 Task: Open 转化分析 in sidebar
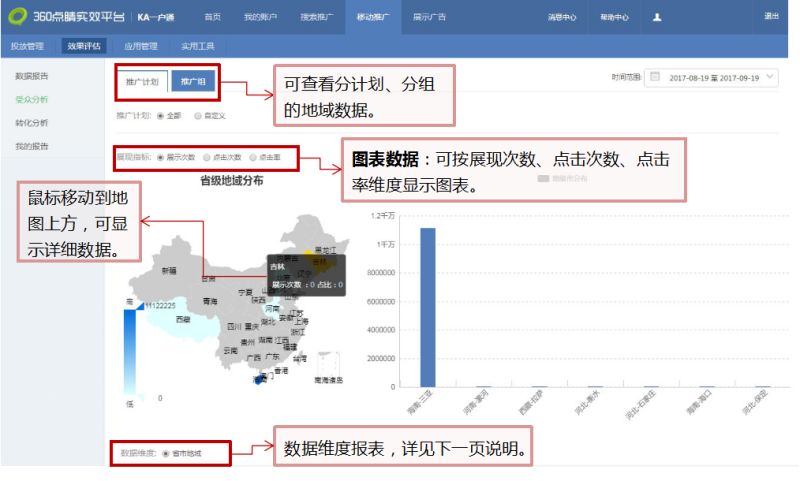(32, 123)
